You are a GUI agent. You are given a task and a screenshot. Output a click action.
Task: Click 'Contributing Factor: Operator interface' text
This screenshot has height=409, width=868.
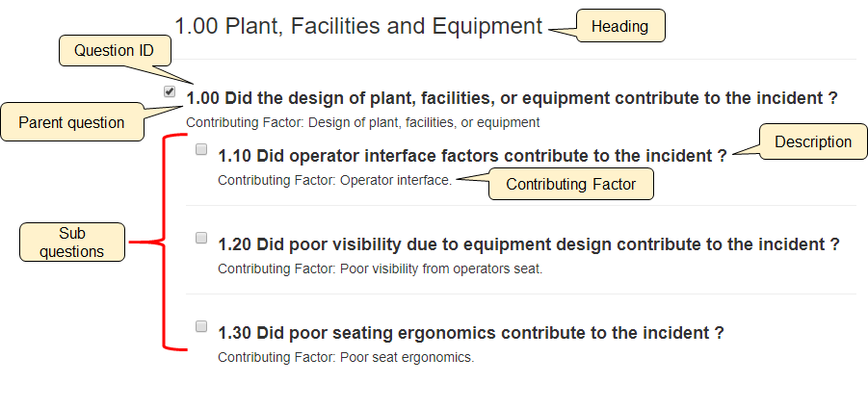(334, 180)
